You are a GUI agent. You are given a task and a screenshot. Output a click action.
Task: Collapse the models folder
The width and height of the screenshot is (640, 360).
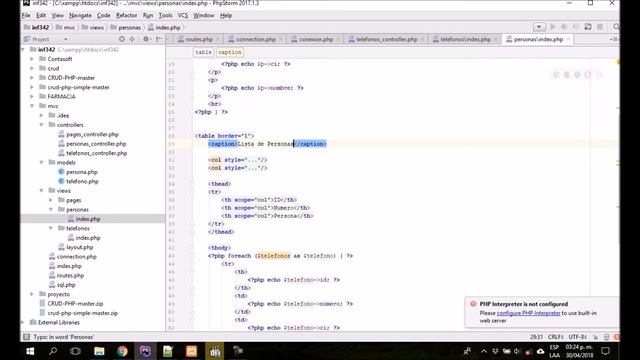41,162
